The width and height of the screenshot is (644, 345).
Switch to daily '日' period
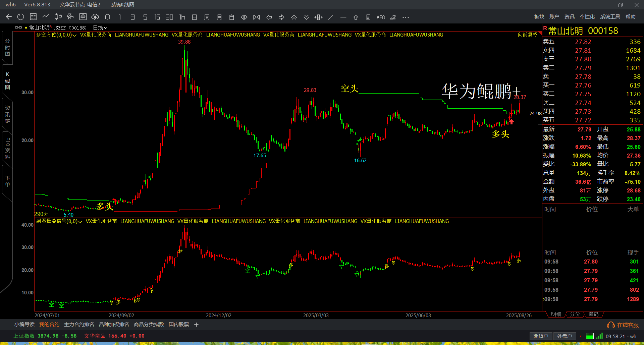(195, 17)
